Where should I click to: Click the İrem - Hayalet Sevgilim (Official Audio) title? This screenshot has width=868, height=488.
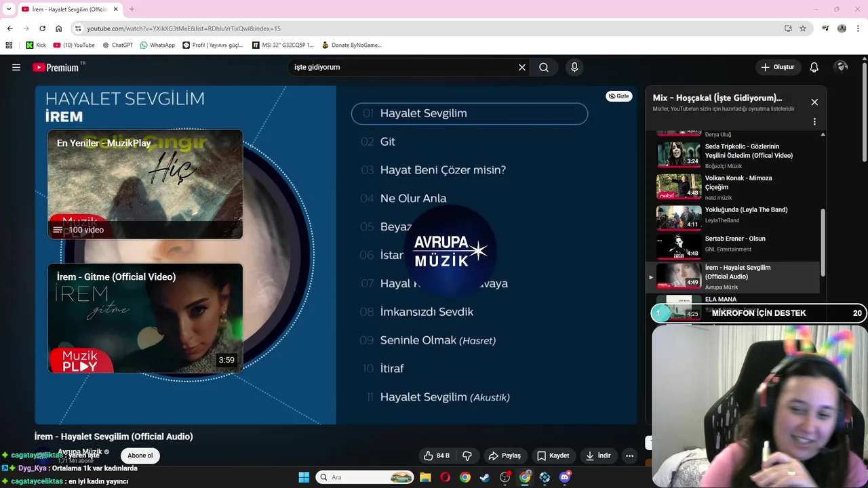(x=113, y=436)
